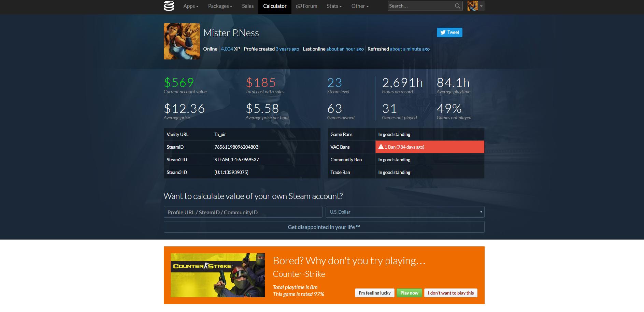The image size is (644, 312).
Task: Expand the Other dropdown menu
Action: click(x=360, y=6)
